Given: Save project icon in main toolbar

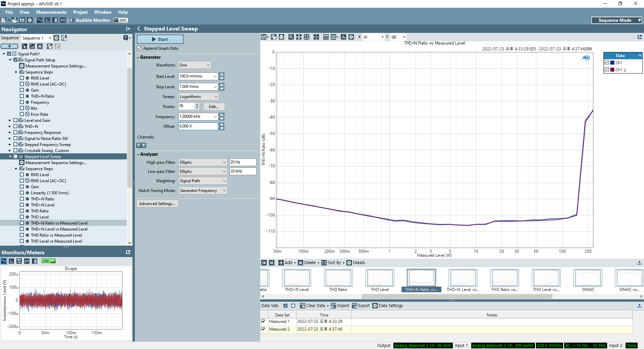Looking at the screenshot, I should (x=22, y=20).
